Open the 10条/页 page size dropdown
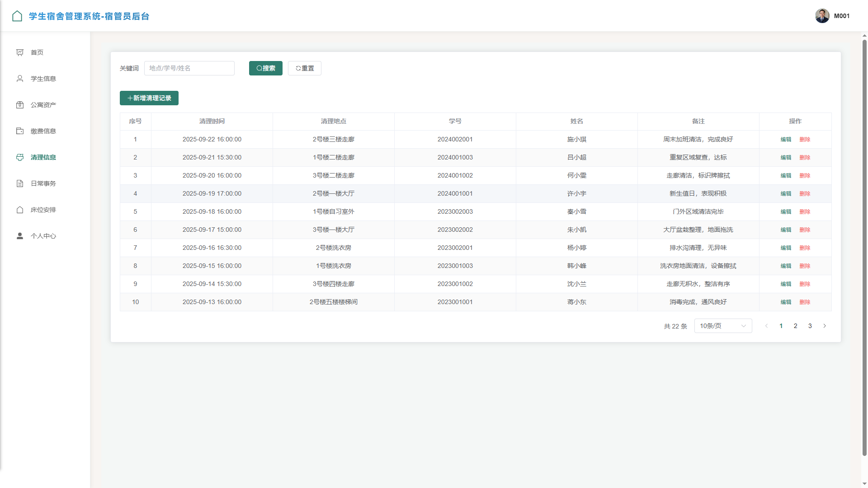Image resolution: width=868 pixels, height=488 pixels. 723,326
